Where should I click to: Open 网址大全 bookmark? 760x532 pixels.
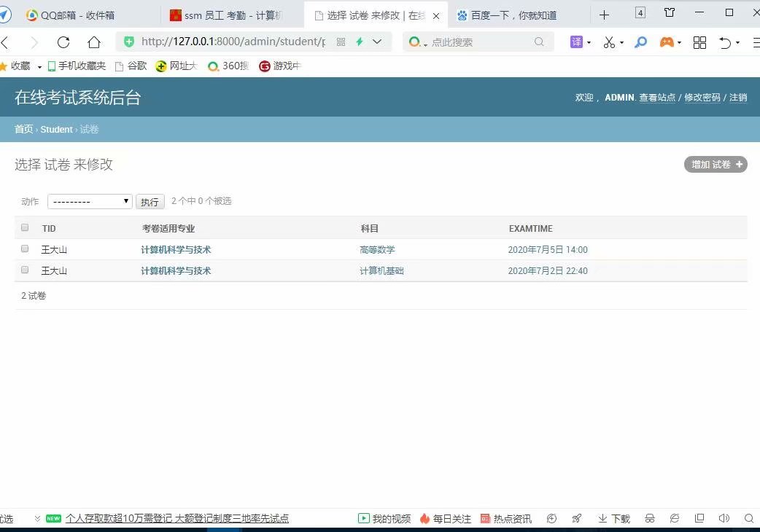pyautogui.click(x=177, y=66)
